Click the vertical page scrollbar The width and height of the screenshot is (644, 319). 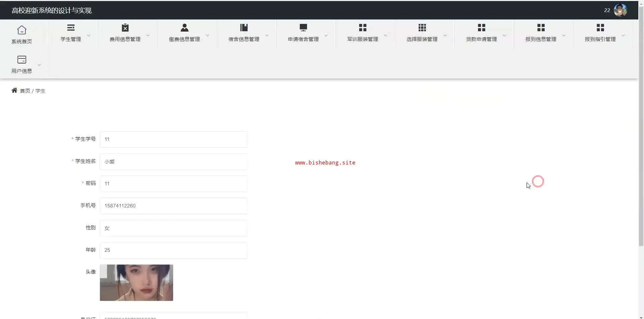[641, 126]
